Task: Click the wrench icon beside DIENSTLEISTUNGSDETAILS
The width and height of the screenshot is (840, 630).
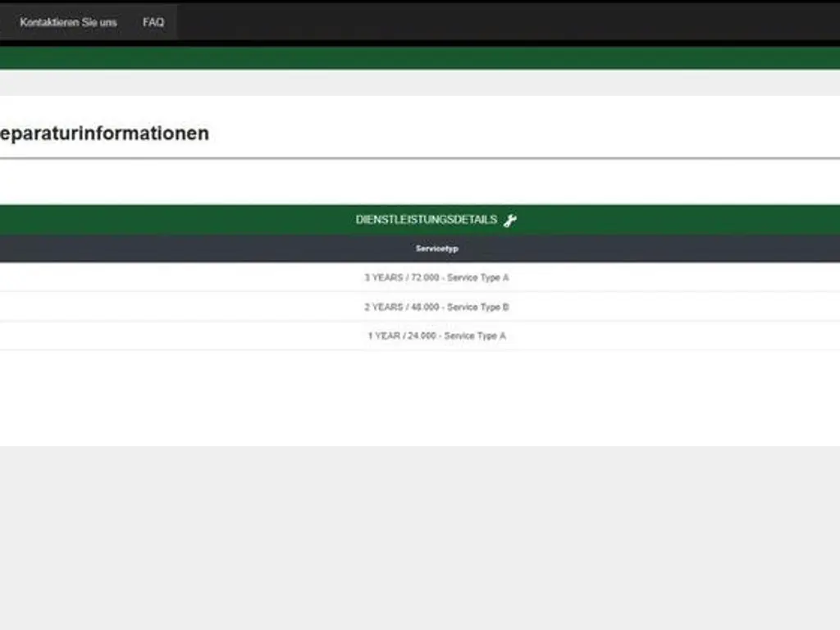Action: (509, 220)
